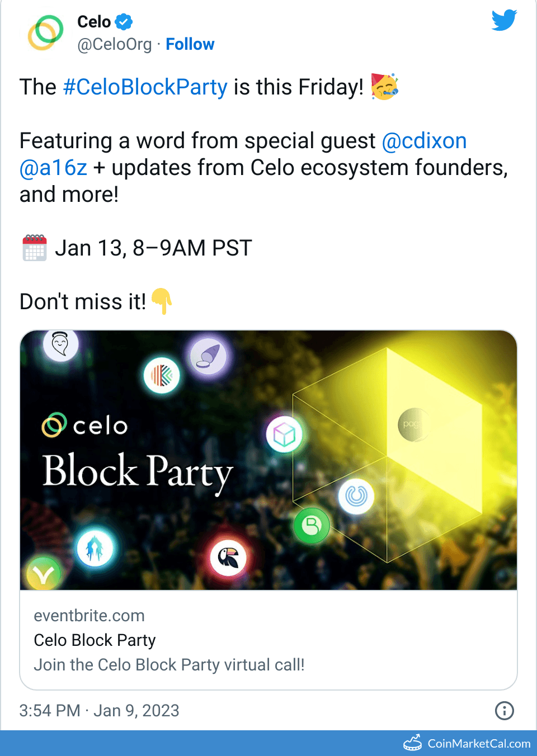Click the blue verified badge next to Celo
This screenshot has width=537, height=756.
122,21
